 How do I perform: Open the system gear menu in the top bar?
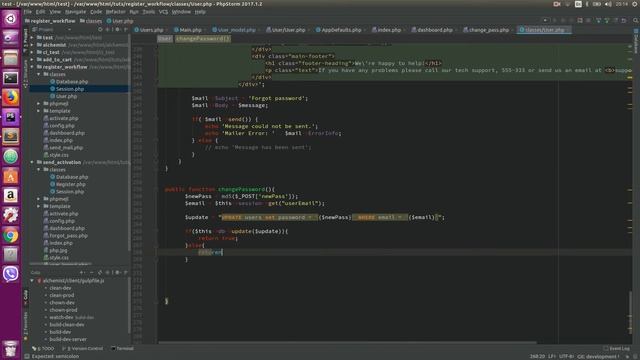(635, 4)
